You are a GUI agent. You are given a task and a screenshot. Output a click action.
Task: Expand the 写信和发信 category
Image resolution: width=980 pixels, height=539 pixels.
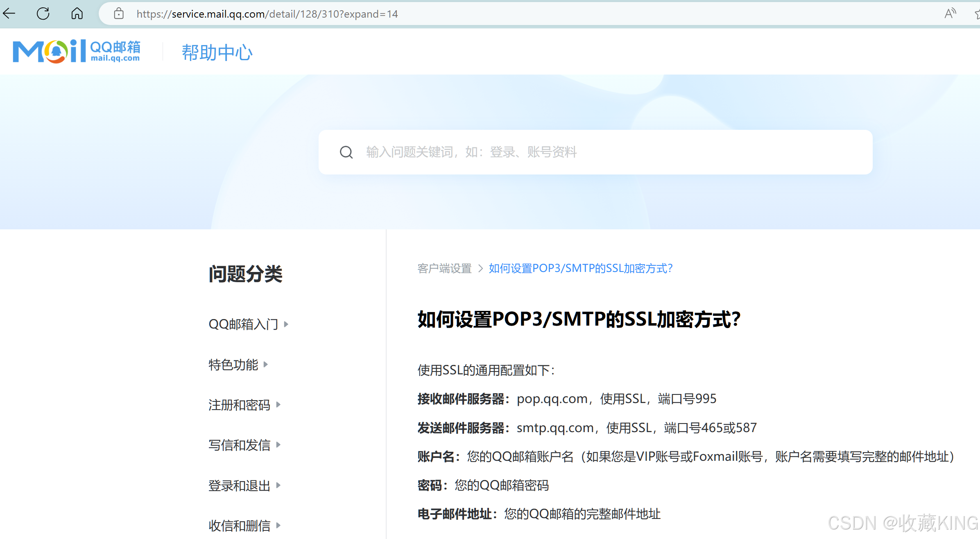(239, 445)
